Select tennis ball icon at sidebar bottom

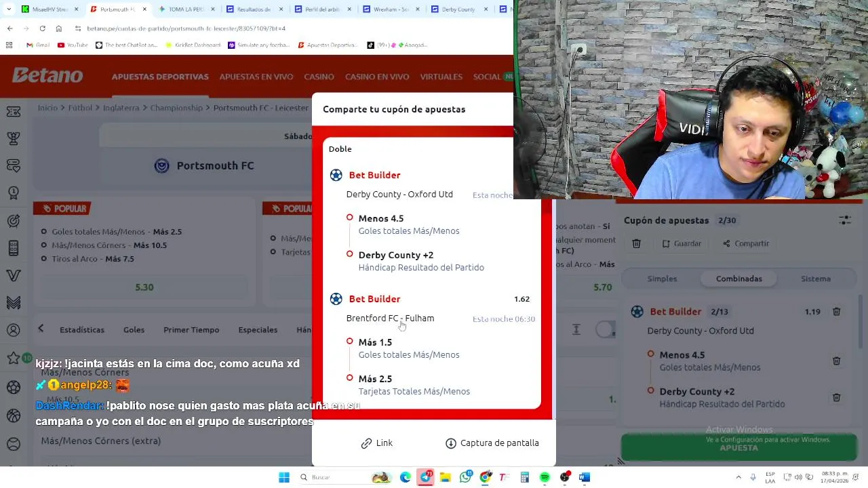click(14, 445)
